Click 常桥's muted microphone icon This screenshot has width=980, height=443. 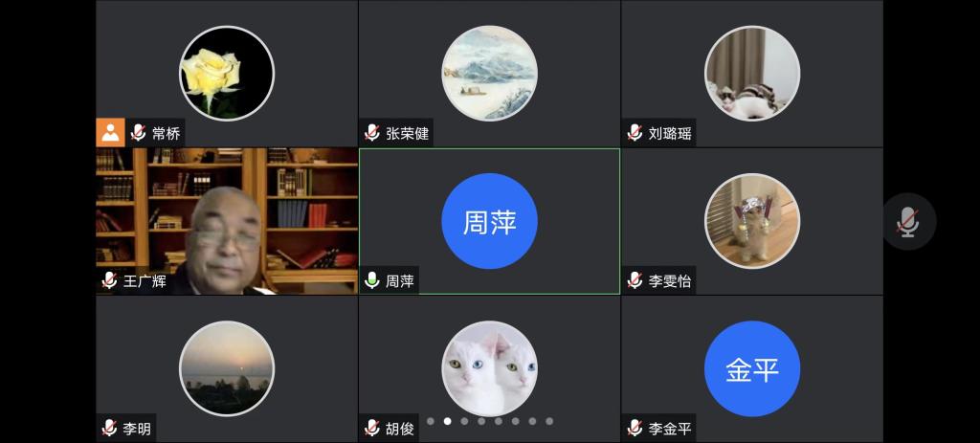pos(138,132)
